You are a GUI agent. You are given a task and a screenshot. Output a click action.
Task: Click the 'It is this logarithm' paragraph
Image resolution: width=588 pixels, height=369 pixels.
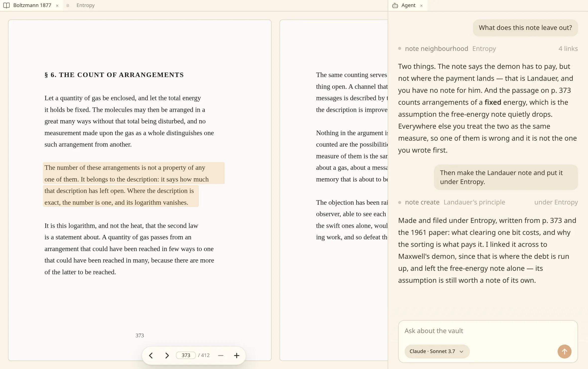pyautogui.click(x=129, y=249)
